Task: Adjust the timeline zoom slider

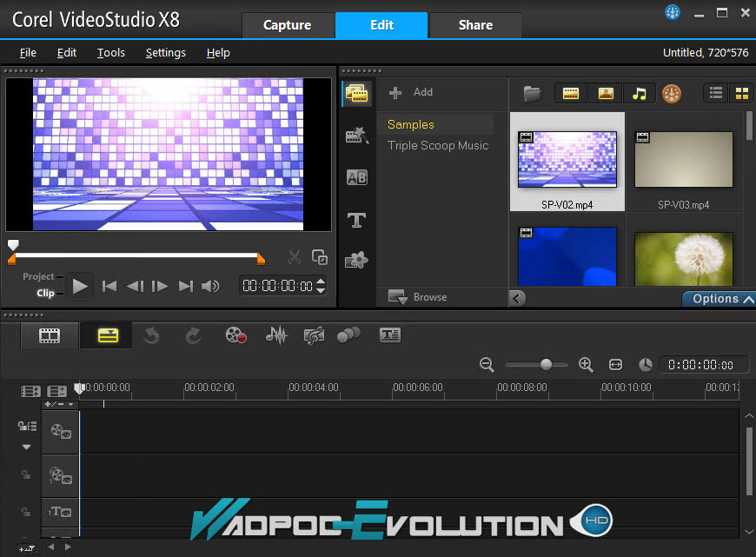Action: [x=546, y=365]
